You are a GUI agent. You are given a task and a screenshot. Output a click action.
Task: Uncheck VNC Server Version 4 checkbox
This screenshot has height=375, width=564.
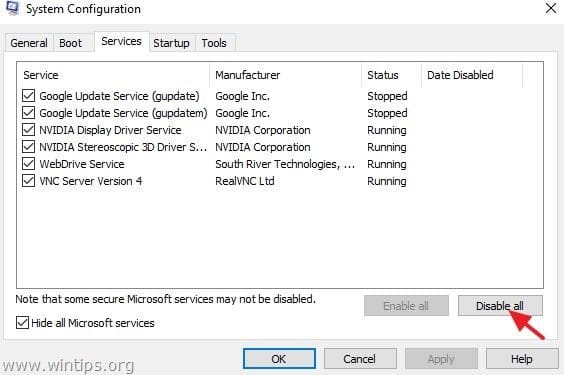[x=28, y=180]
